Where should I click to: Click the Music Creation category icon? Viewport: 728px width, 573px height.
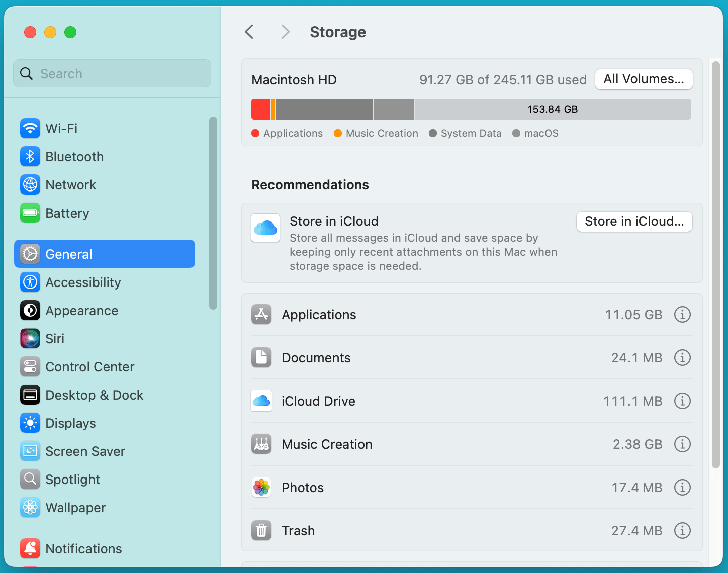click(x=261, y=444)
